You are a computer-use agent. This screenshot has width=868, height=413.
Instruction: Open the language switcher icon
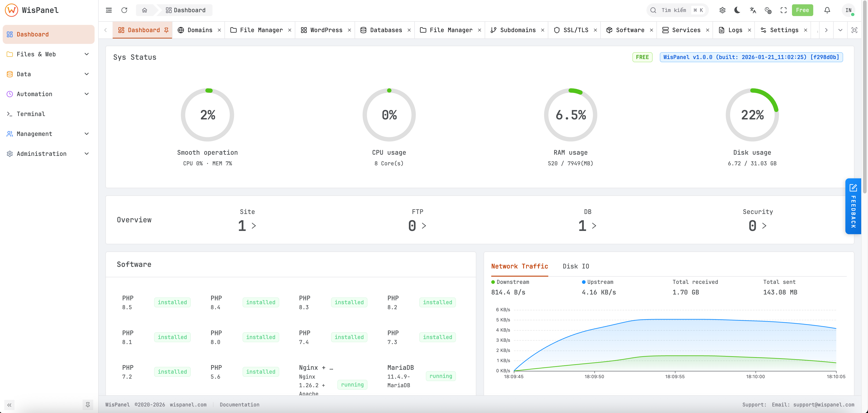point(752,10)
